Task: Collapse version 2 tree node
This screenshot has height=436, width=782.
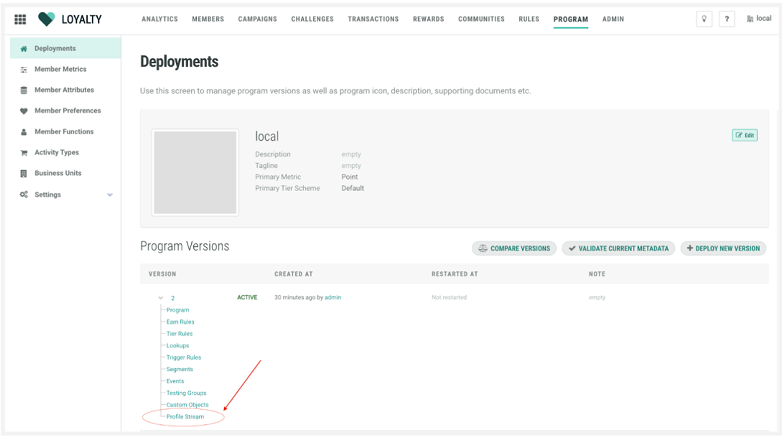Action: (160, 298)
